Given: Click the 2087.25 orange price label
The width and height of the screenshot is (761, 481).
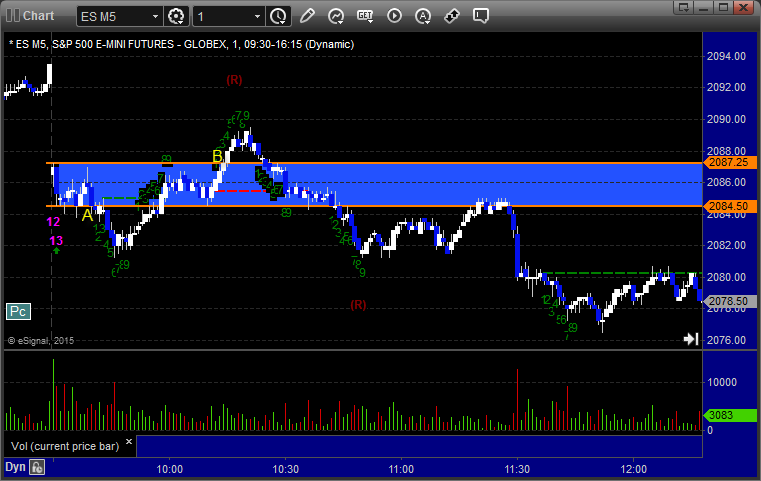Looking at the screenshot, I should (x=729, y=163).
